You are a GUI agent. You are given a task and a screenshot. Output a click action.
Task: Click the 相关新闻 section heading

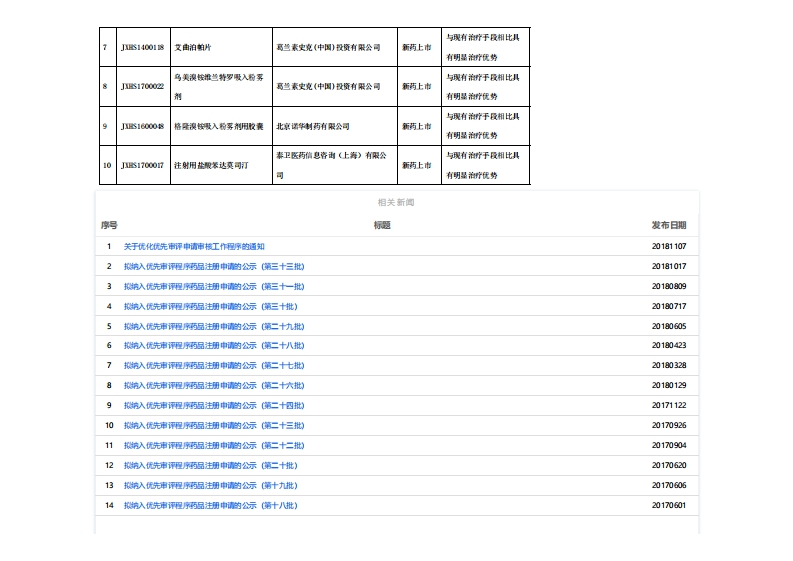pyautogui.click(x=396, y=203)
